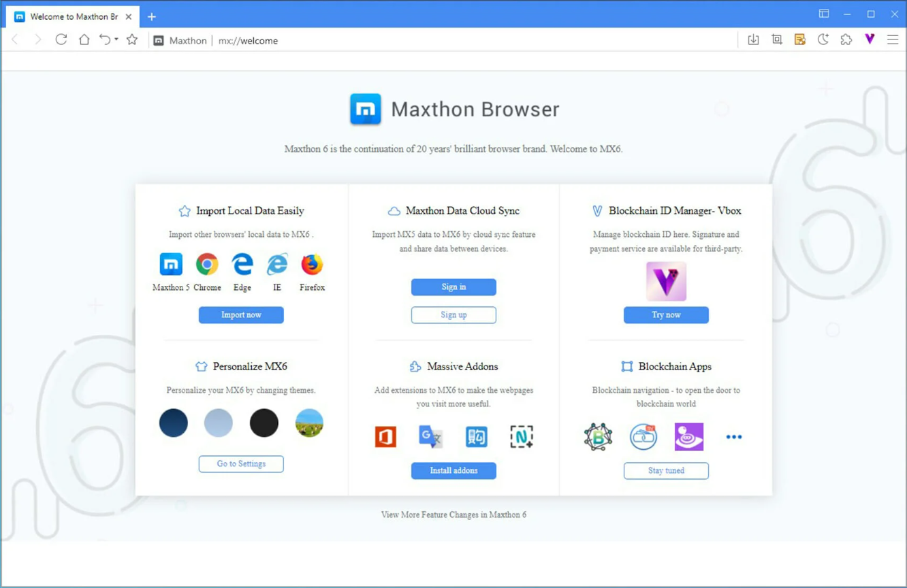Click the Maxthon site identity icon in the address bar
907x588 pixels.
[159, 41]
